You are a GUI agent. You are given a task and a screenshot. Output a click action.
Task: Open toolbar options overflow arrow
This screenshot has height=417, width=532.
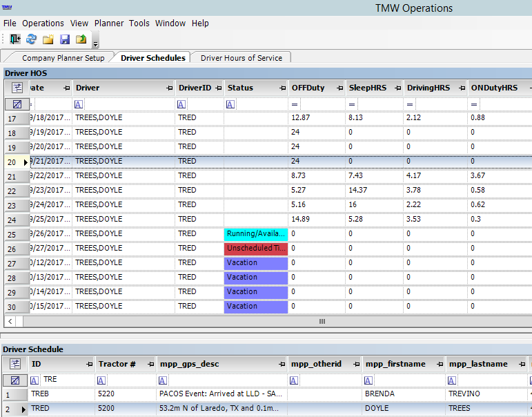[x=96, y=43]
